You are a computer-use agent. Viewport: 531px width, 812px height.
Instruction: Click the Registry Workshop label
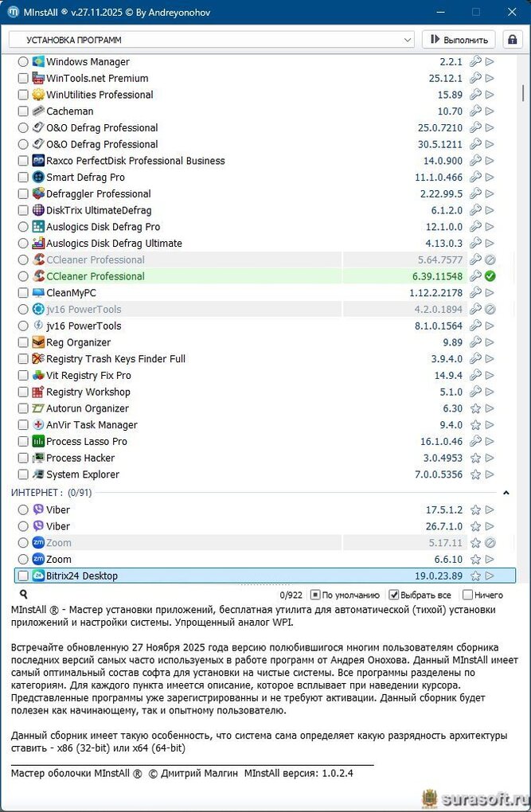[88, 392]
